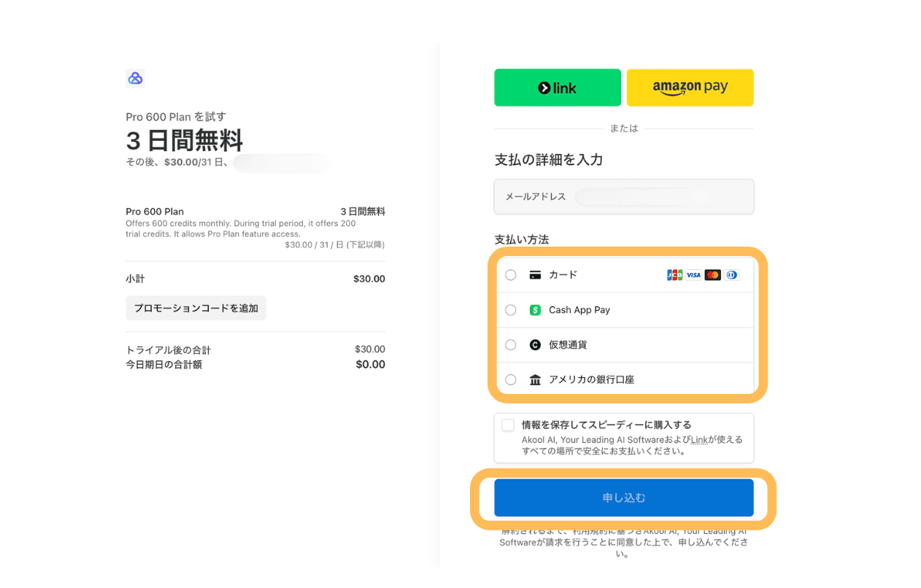Choose the アメリカの銀行口座 radio option

pyautogui.click(x=511, y=380)
